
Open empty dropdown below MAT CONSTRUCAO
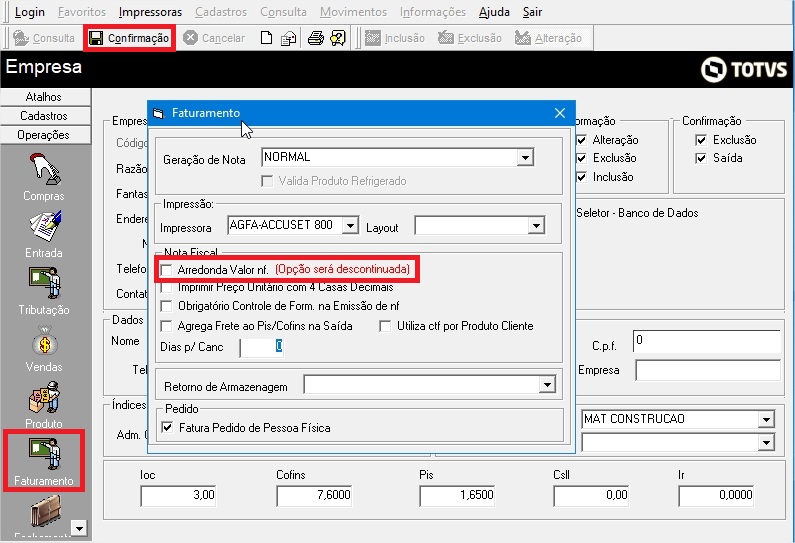766,443
